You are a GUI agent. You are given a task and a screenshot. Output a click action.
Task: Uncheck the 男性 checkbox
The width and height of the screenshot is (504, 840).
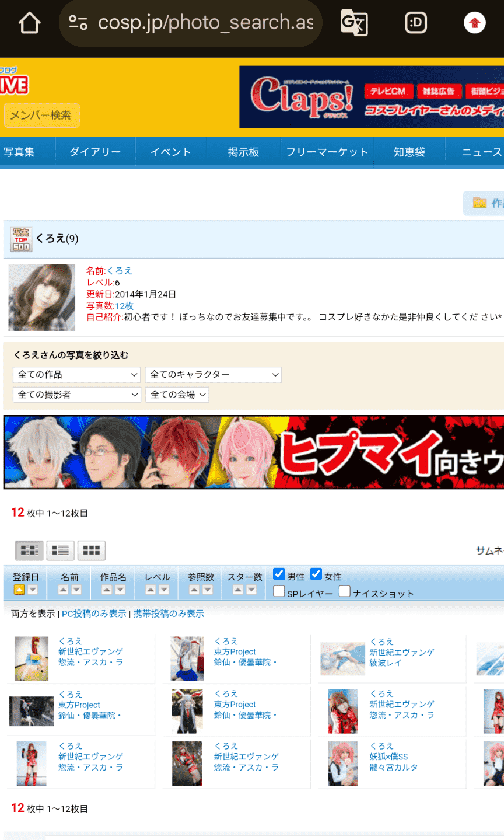[x=279, y=574]
